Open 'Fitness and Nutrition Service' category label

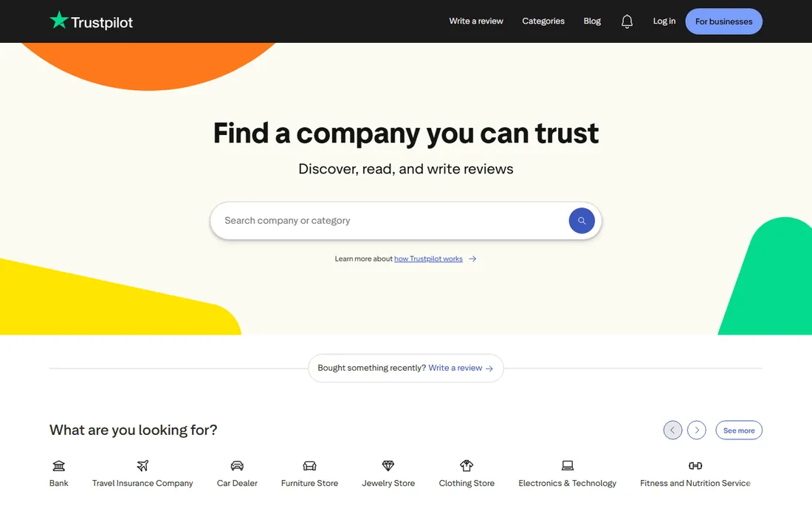[x=695, y=483]
